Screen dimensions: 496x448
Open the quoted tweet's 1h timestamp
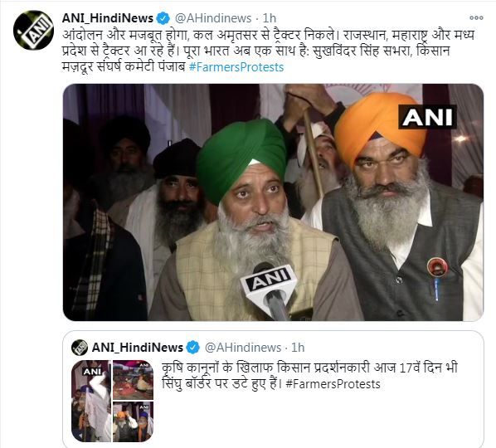[298, 348]
